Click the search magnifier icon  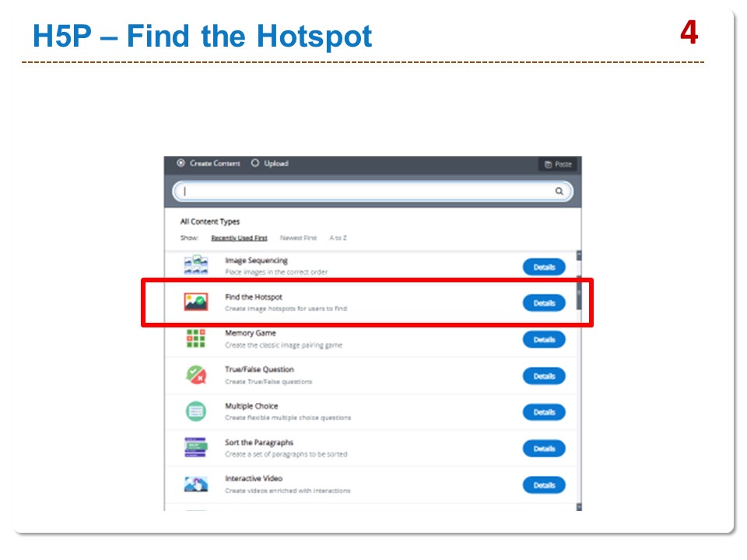(559, 191)
